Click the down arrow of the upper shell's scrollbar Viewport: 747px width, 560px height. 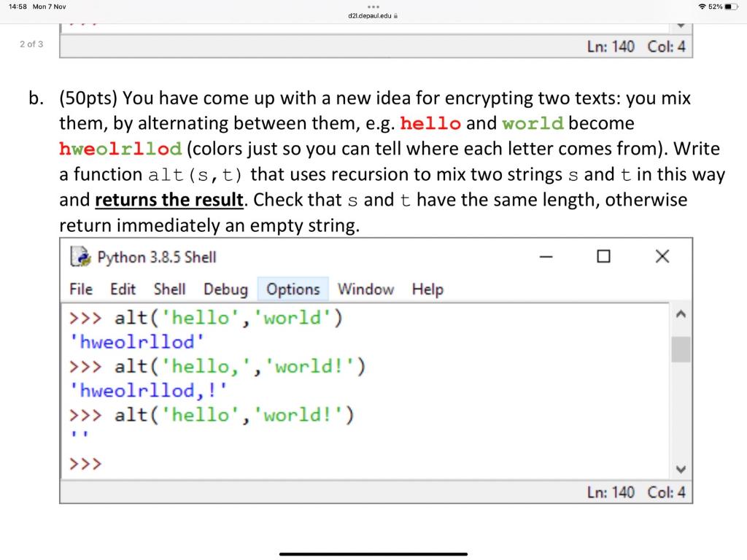point(681,26)
